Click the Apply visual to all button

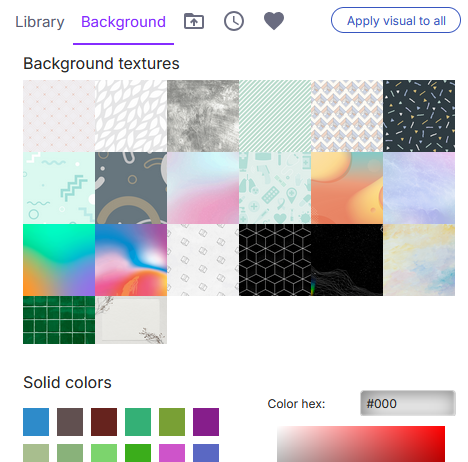pyautogui.click(x=396, y=20)
